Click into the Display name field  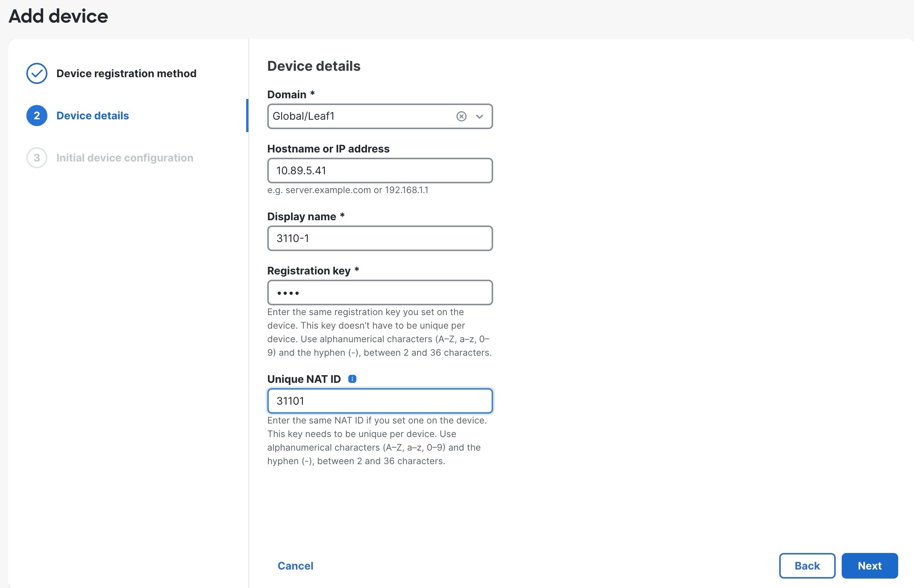(x=379, y=238)
